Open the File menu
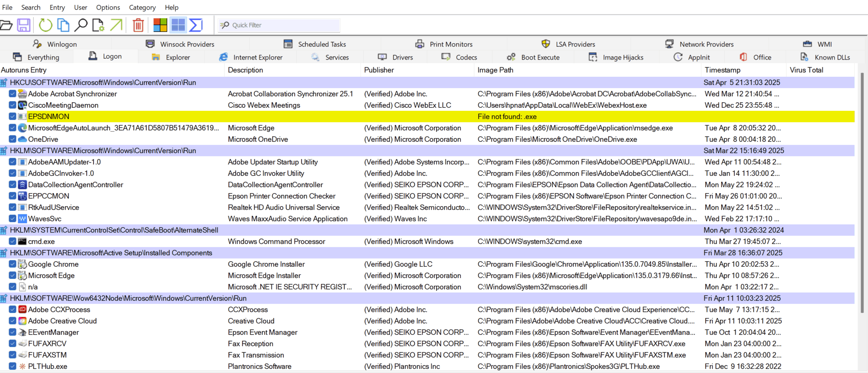This screenshot has height=373, width=868. click(7, 7)
